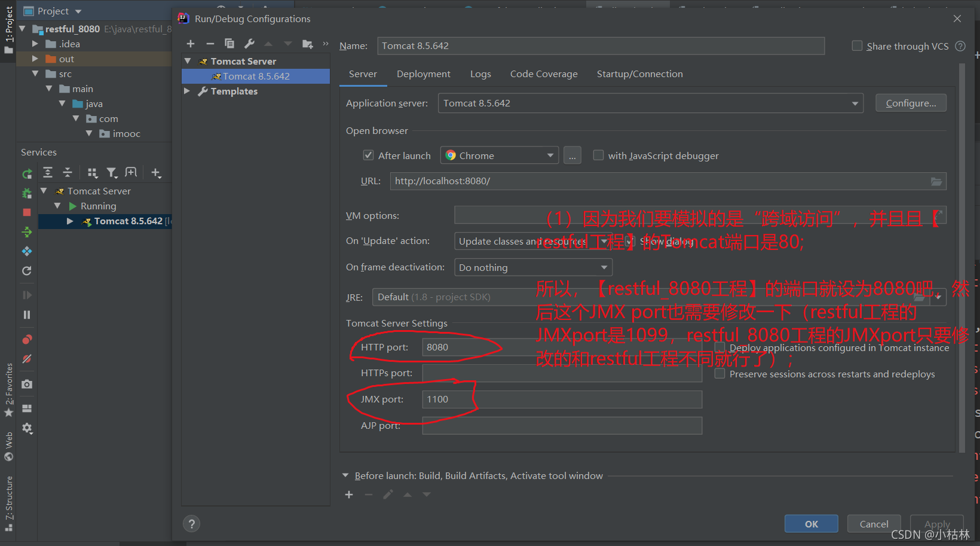The width and height of the screenshot is (980, 546).
Task: View breakpoints red circles icon
Action: tap(27, 340)
